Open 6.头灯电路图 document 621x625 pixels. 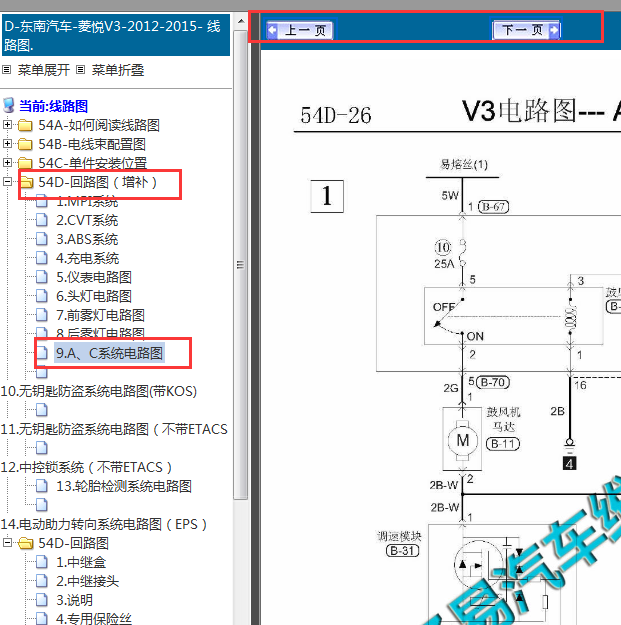pyautogui.click(x=94, y=296)
